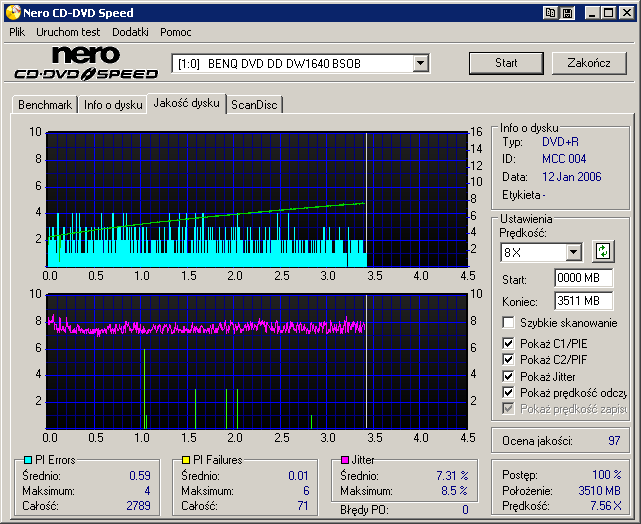The height and width of the screenshot is (524, 641).
Task: Open the Dodatki menu
Action: point(130,32)
